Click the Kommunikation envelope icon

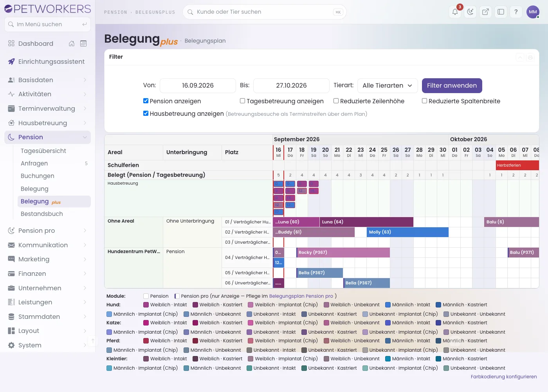click(x=11, y=245)
